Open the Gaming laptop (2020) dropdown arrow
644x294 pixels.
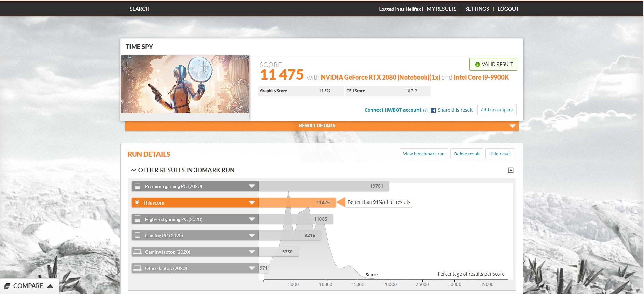(252, 252)
